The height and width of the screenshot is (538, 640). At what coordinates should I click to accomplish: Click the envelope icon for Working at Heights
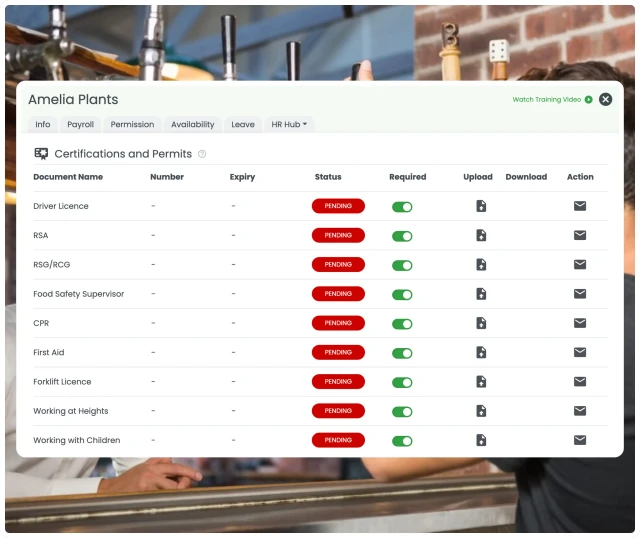[580, 411]
